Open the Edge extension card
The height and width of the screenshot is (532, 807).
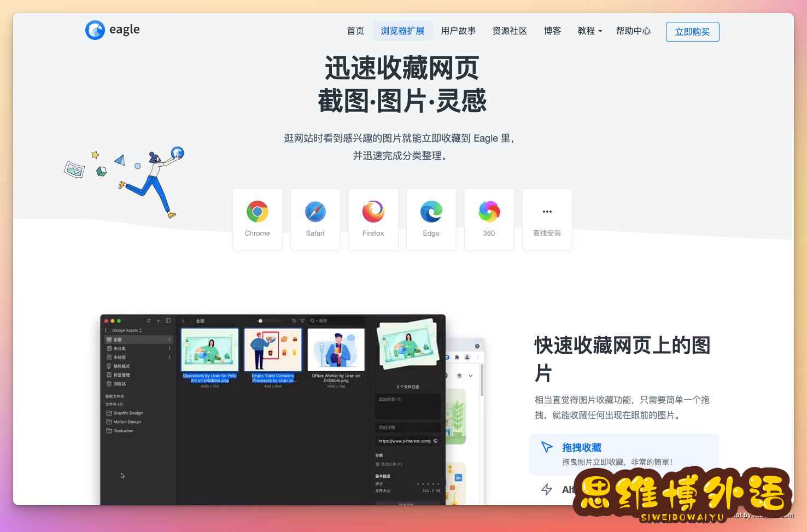tap(431, 219)
